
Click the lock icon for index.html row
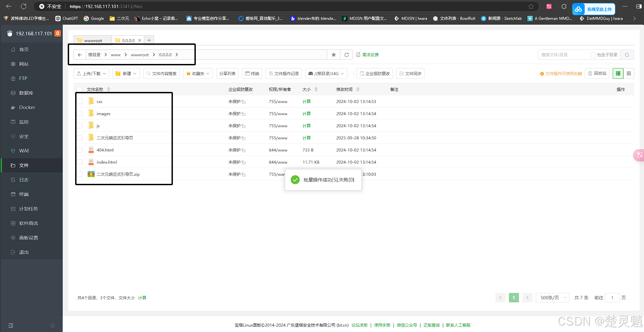[x=243, y=162]
